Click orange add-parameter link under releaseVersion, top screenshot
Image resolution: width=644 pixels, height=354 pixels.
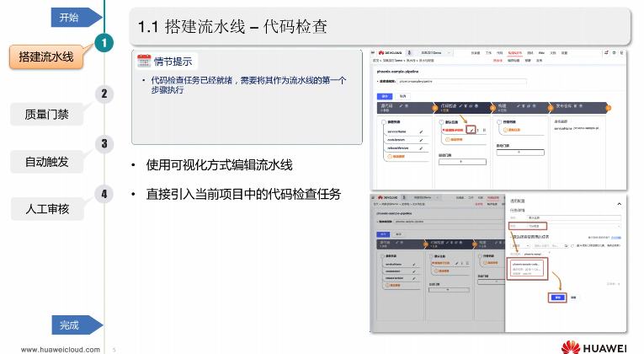coord(397,157)
